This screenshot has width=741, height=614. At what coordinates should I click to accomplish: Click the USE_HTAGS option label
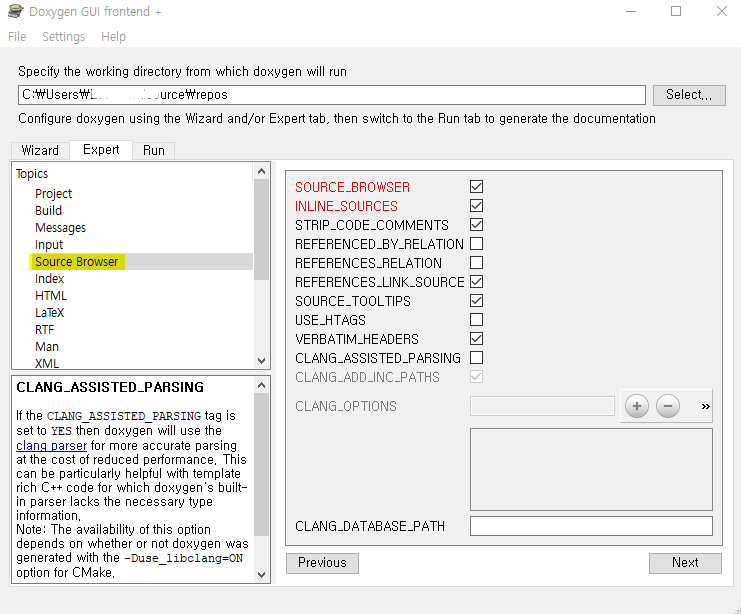pyautogui.click(x=330, y=320)
